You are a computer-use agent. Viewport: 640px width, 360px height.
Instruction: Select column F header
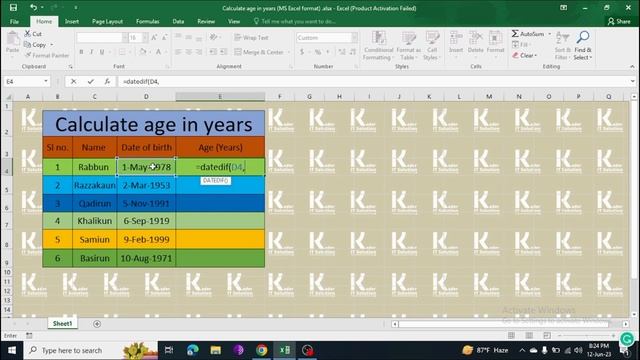[x=280, y=97]
